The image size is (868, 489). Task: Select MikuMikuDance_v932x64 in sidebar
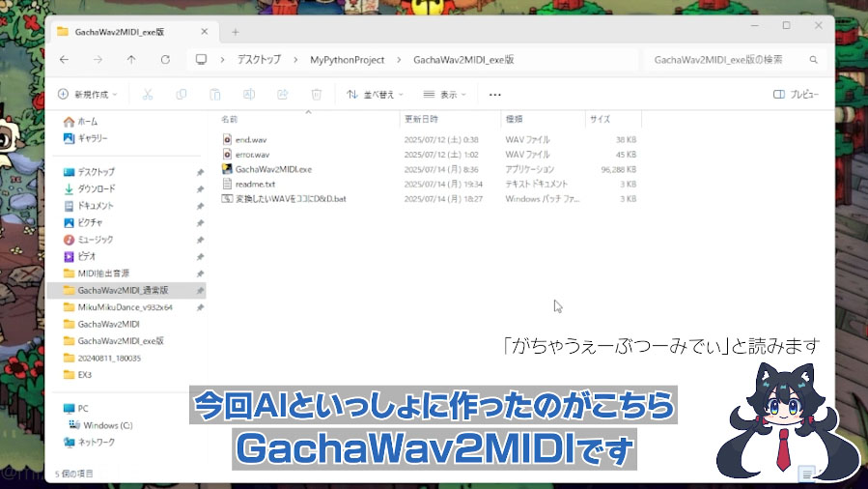tap(125, 307)
